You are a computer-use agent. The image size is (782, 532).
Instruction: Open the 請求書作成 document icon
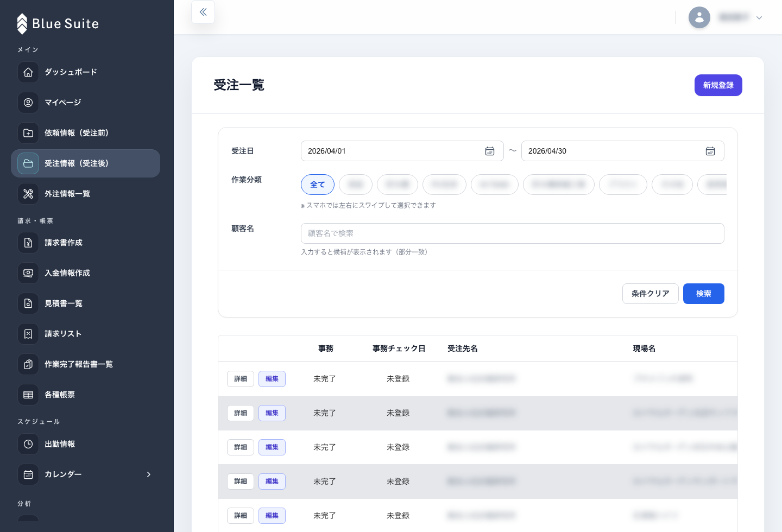click(28, 243)
